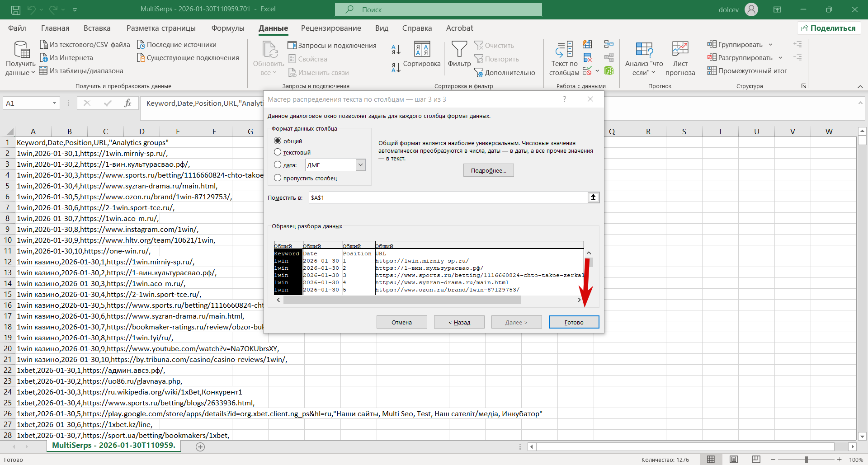Switch to the Вставка ribbon tab
This screenshot has height=465, width=868.
97,28
